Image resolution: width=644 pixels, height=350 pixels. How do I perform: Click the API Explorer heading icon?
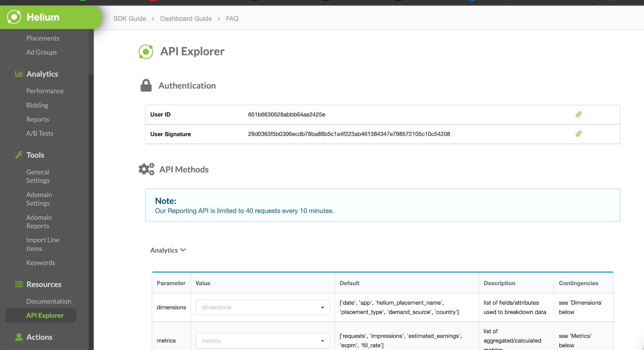[x=146, y=51]
